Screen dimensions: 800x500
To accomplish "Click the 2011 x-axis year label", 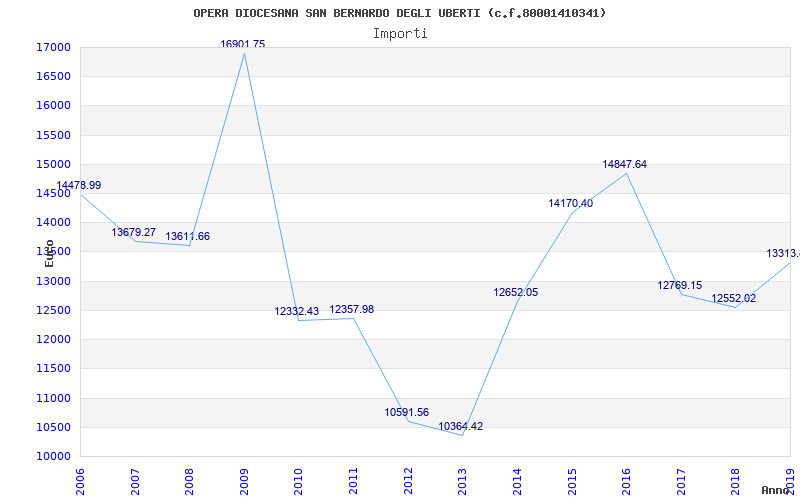I will tap(354, 481).
